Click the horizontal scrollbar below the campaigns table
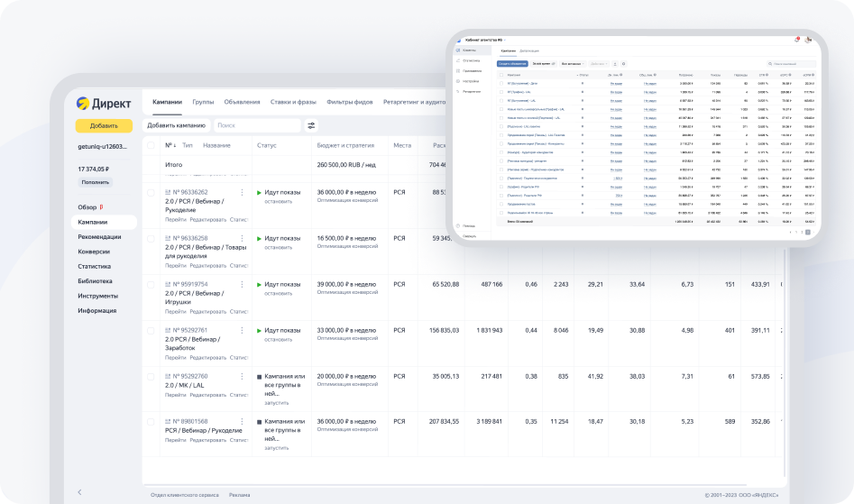The height and width of the screenshot is (504, 854). click(446, 484)
